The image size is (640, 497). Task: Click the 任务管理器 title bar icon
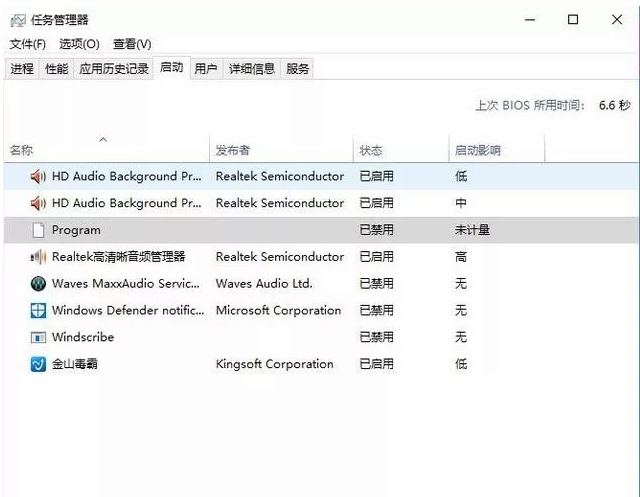click(x=18, y=19)
